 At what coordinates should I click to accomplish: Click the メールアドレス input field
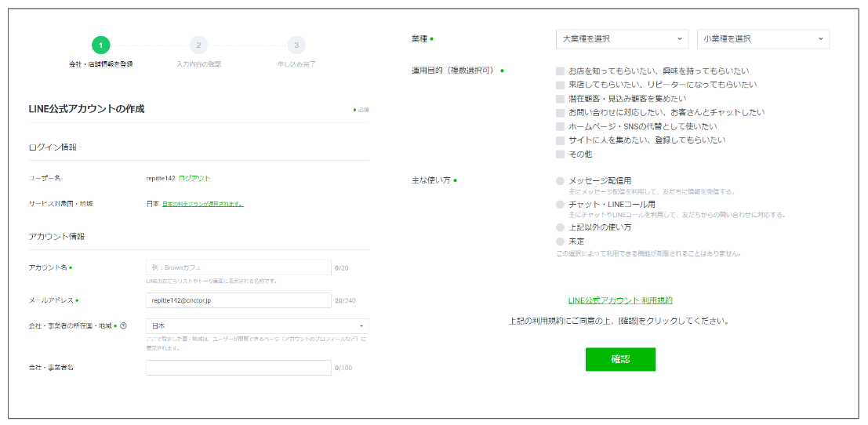point(238,300)
